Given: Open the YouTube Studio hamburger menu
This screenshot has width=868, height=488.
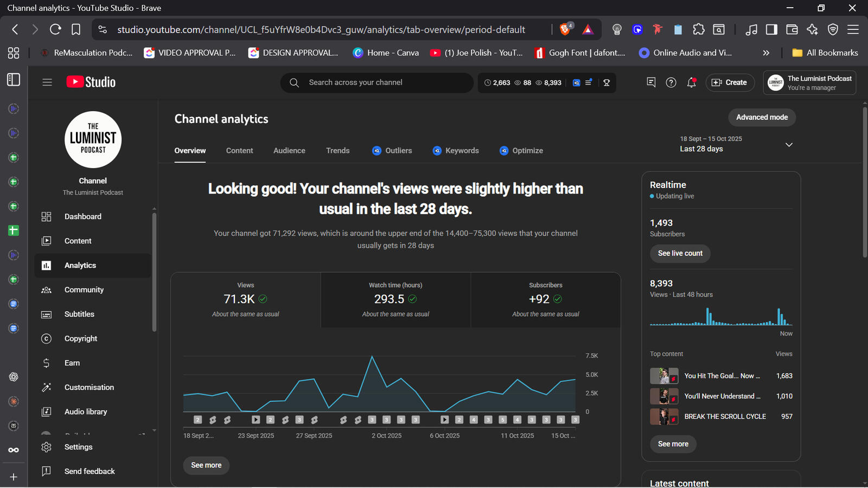Looking at the screenshot, I should click(47, 82).
